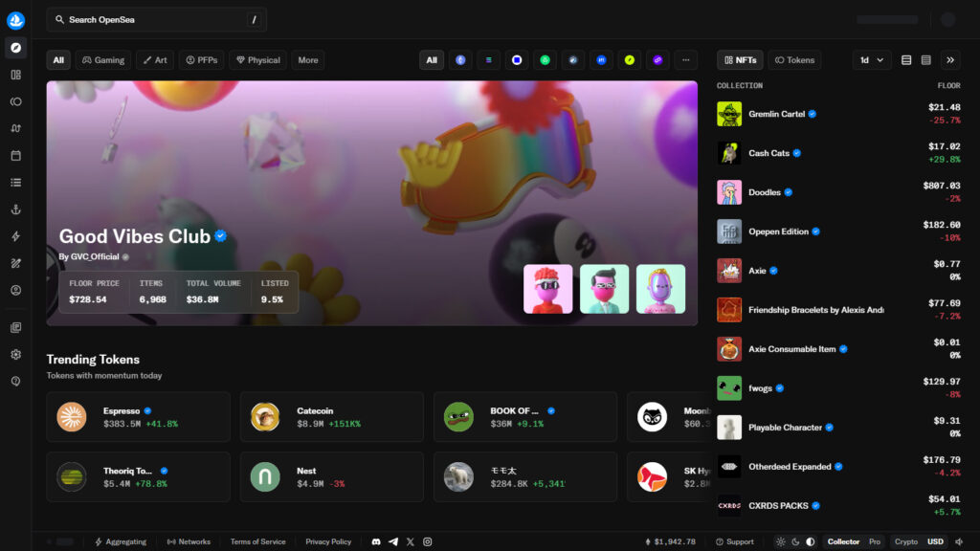
Task: Open the GVC_Official creator link
Action: [x=95, y=256]
